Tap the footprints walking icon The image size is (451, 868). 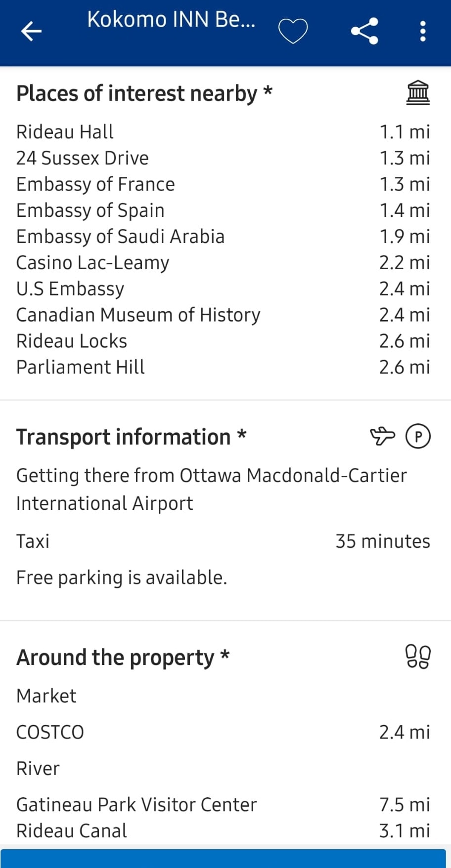418,657
